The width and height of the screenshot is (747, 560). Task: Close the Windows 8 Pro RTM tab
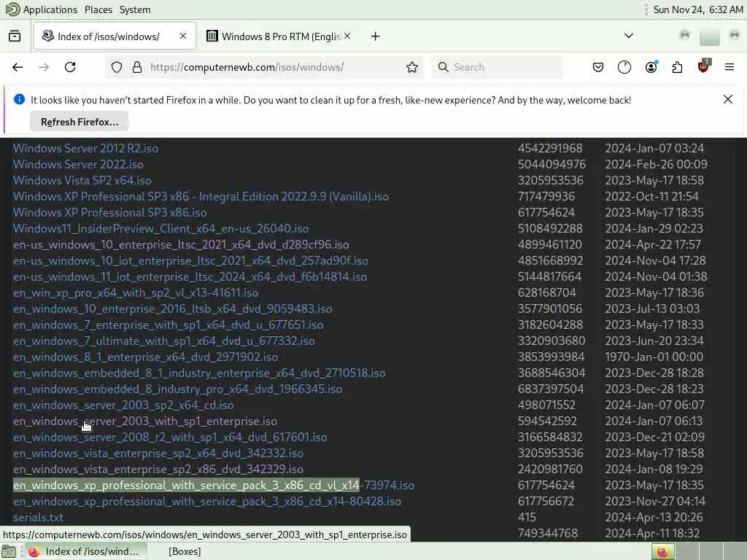point(347,36)
